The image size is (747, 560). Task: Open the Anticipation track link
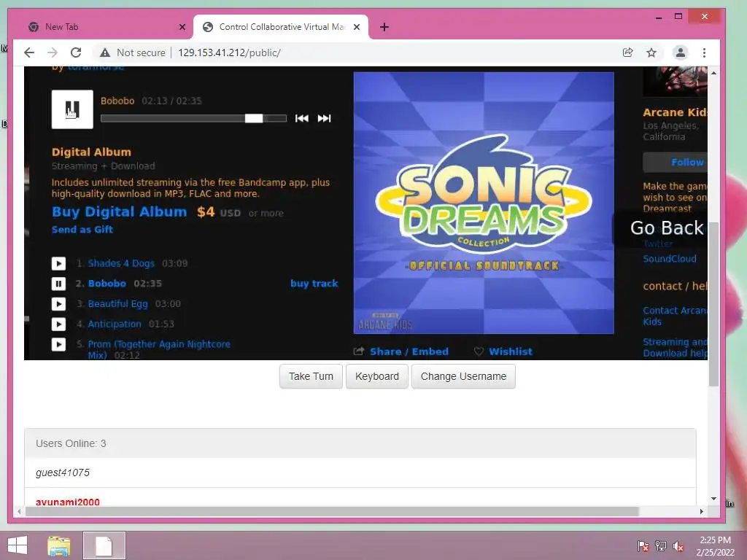coord(115,324)
